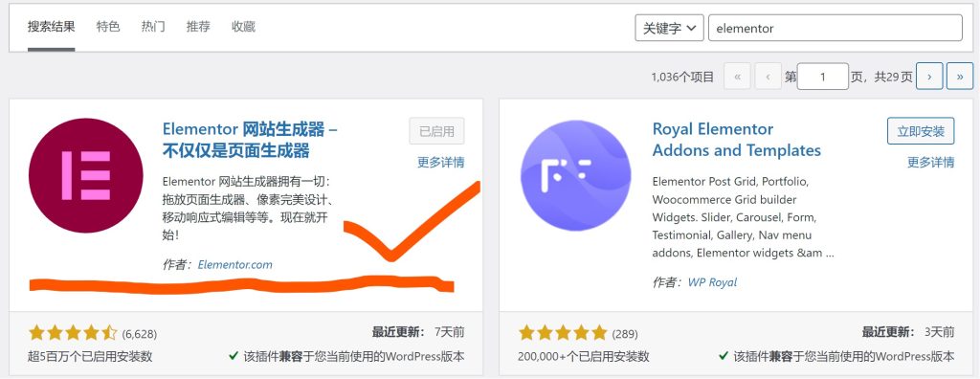Click the plugin search field containing elementor
Screen dimensions: 980x379
point(835,28)
